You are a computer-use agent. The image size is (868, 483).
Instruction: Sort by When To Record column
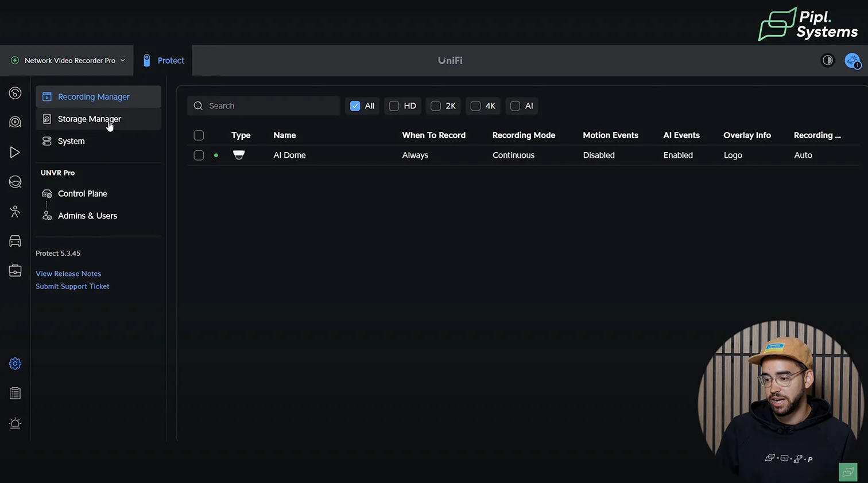(433, 135)
